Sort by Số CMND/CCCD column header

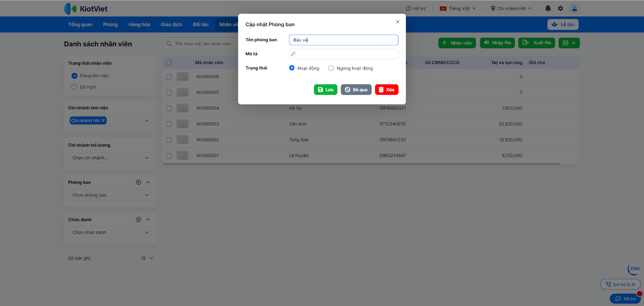[x=442, y=63]
